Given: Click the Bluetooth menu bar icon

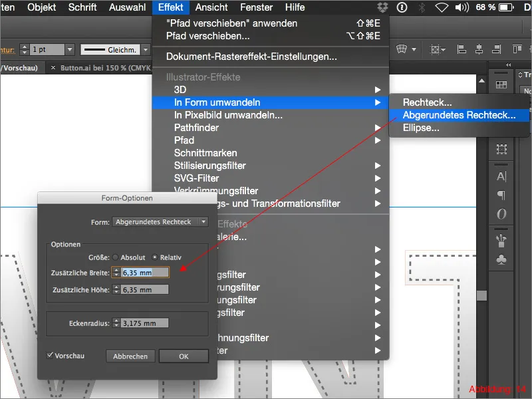Looking at the screenshot, I should 422,7.
